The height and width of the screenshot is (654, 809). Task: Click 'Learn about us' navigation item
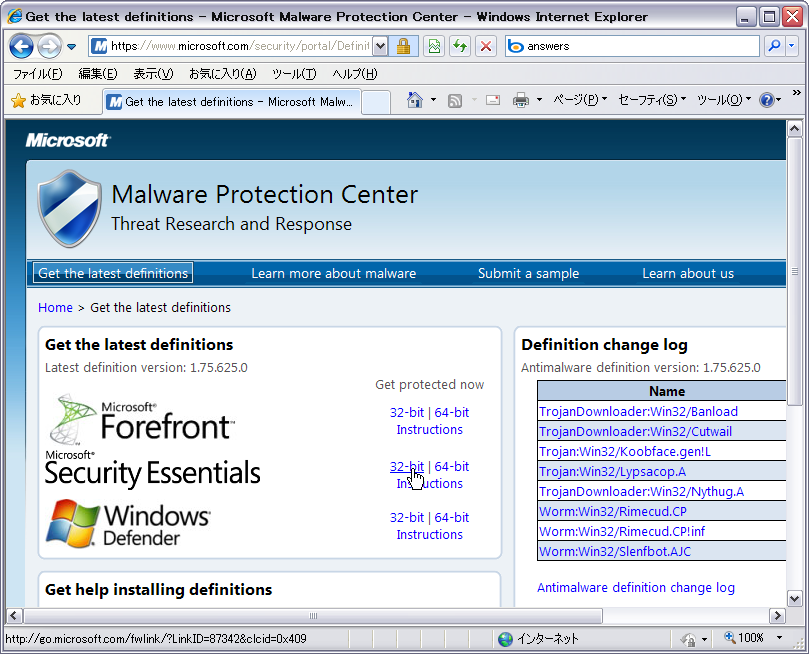688,273
